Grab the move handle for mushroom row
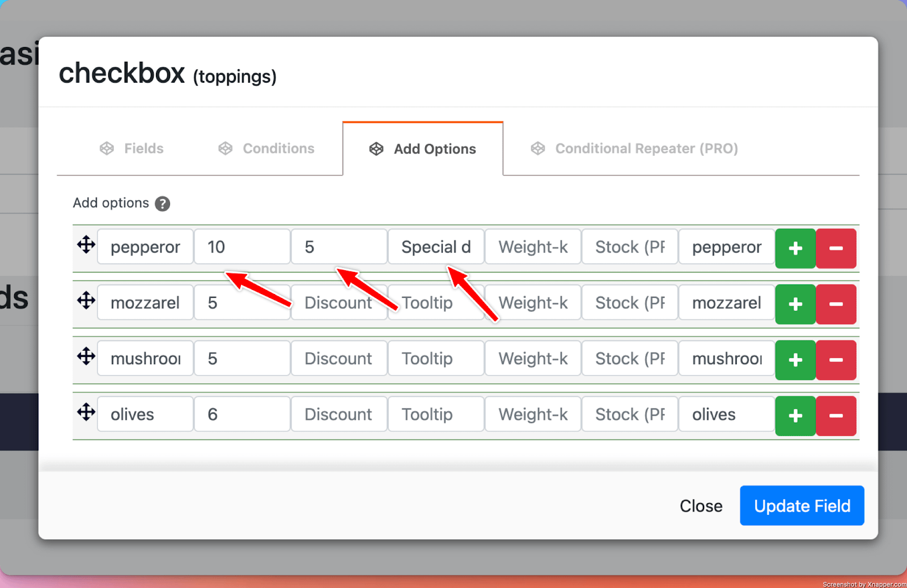This screenshot has height=588, width=907. click(x=86, y=356)
